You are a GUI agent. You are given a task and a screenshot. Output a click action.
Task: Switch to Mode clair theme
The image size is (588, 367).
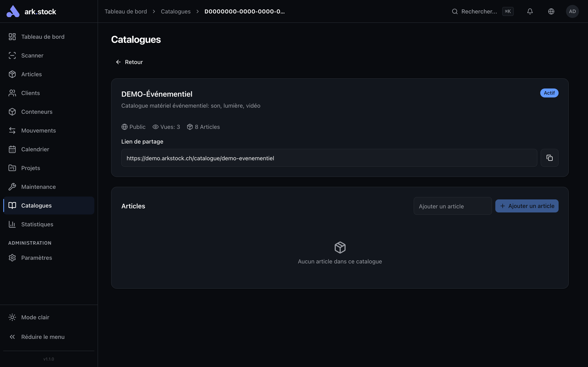[x=49, y=317]
